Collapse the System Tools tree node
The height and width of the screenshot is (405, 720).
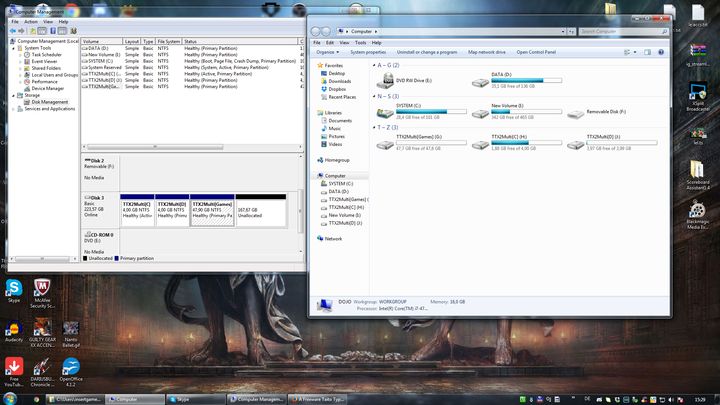[13, 48]
